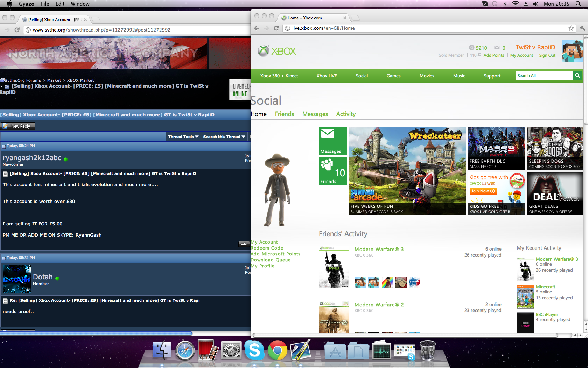Open the Wi-Fi status menu

pos(515,4)
